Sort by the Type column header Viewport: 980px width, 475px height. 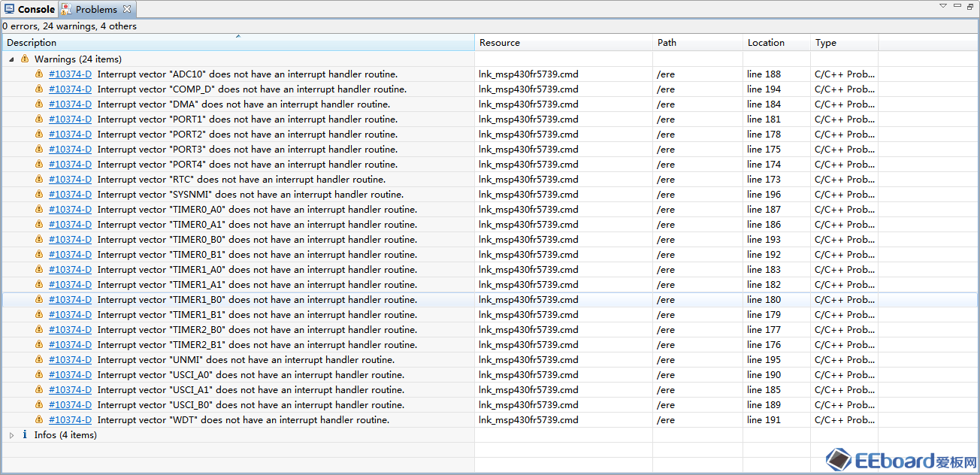[844, 43]
